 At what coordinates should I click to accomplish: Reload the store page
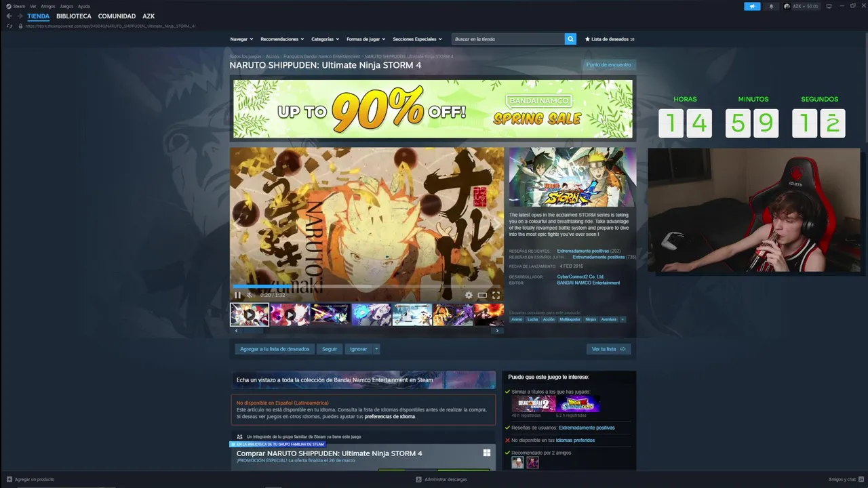click(x=9, y=26)
